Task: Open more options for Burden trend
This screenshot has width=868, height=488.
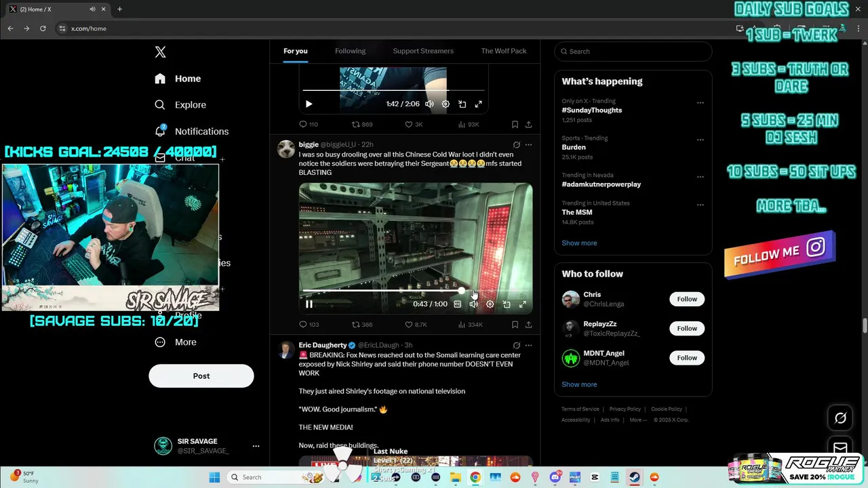Action: click(x=701, y=140)
